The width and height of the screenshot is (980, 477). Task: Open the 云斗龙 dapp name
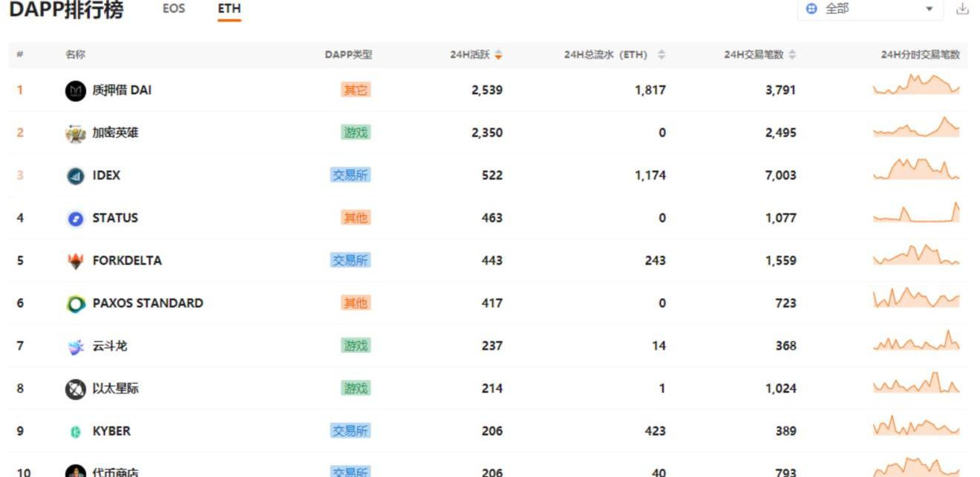pos(110,346)
